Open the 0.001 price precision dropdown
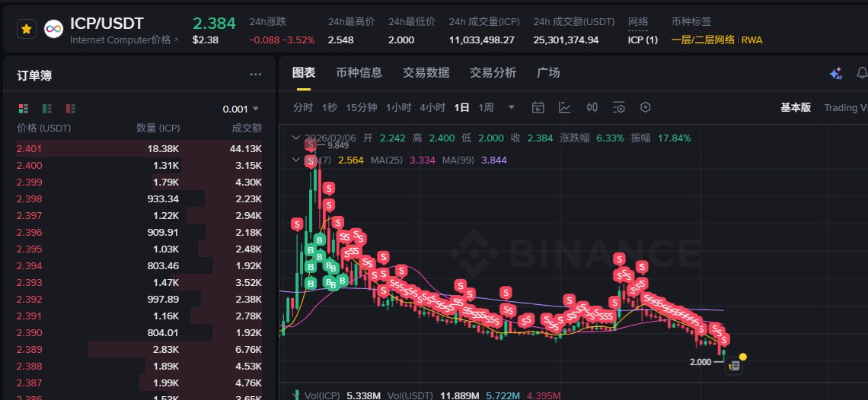 (x=241, y=109)
